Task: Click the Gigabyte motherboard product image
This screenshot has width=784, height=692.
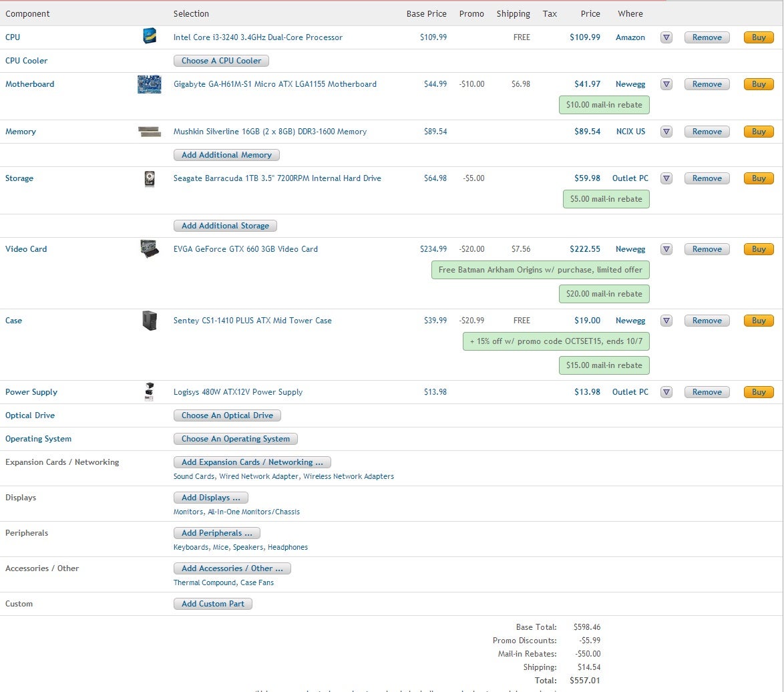Action: coord(149,84)
